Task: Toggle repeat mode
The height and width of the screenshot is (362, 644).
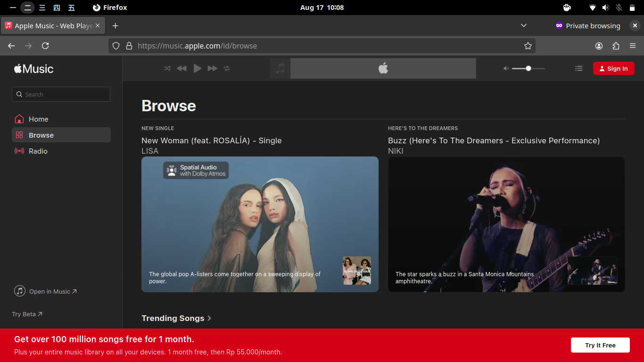Action: point(227,68)
